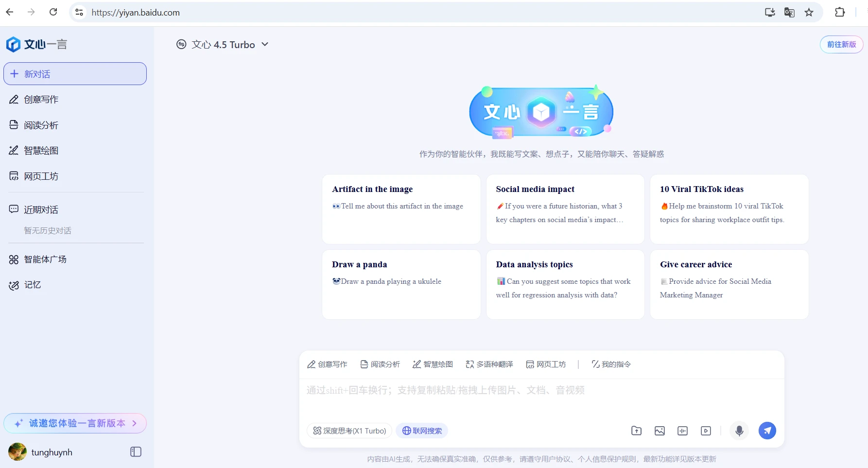Screen dimensions: 868x468
Task: Open the browser extensions puzzle icon
Action: click(840, 12)
